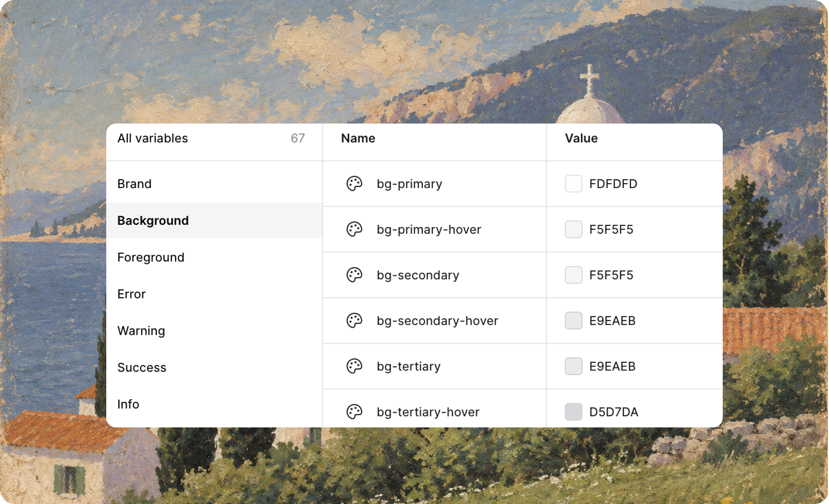829x504 pixels.
Task: Click the FDFDFD hex value text
Action: 613,184
